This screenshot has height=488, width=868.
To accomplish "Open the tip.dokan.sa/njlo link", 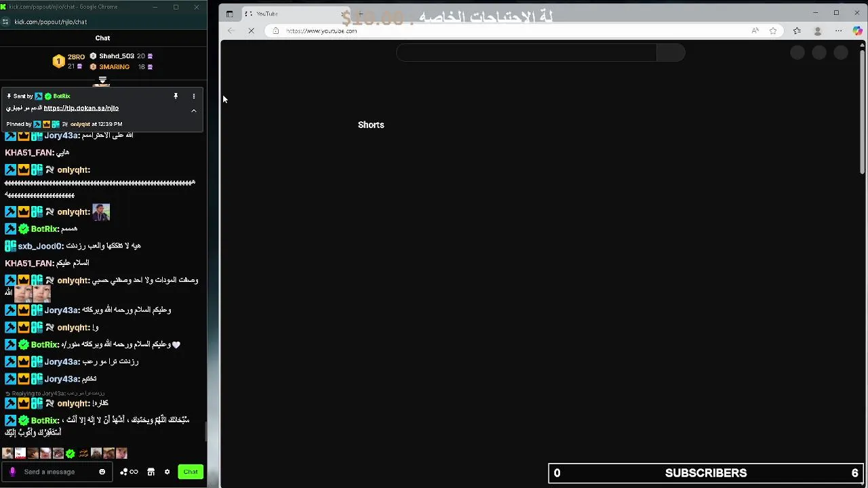I will click(x=81, y=108).
